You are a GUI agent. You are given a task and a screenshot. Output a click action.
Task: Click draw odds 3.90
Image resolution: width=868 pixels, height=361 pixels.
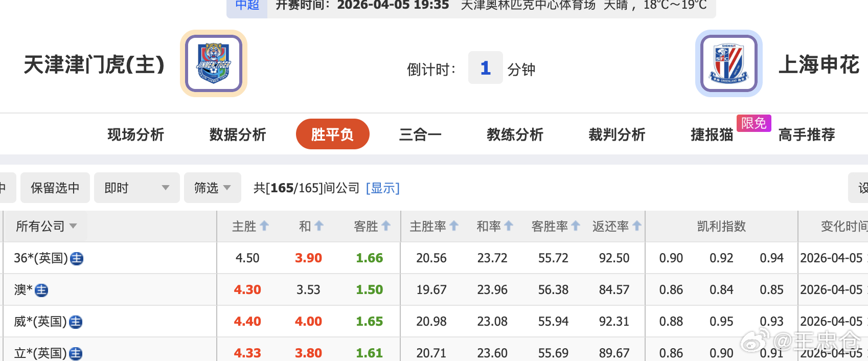tap(308, 258)
